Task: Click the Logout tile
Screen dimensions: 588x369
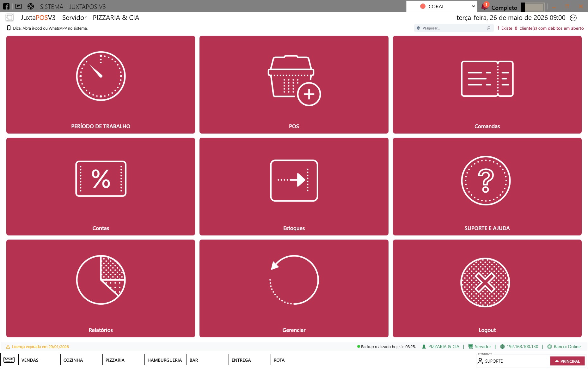Action: [487, 288]
